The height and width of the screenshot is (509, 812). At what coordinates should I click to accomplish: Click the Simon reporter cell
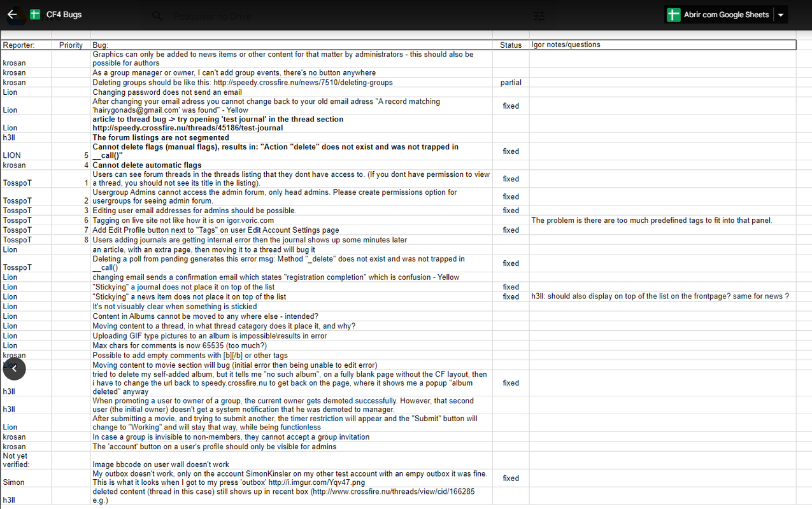tap(26, 478)
